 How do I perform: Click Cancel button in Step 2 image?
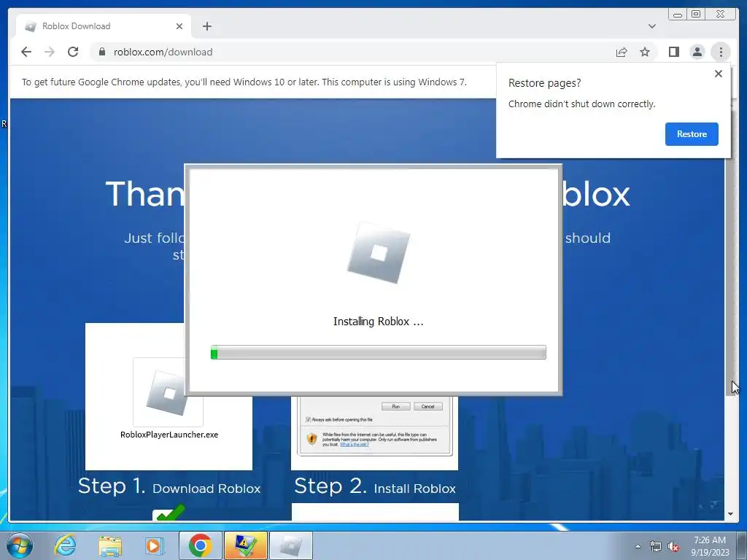(427, 406)
